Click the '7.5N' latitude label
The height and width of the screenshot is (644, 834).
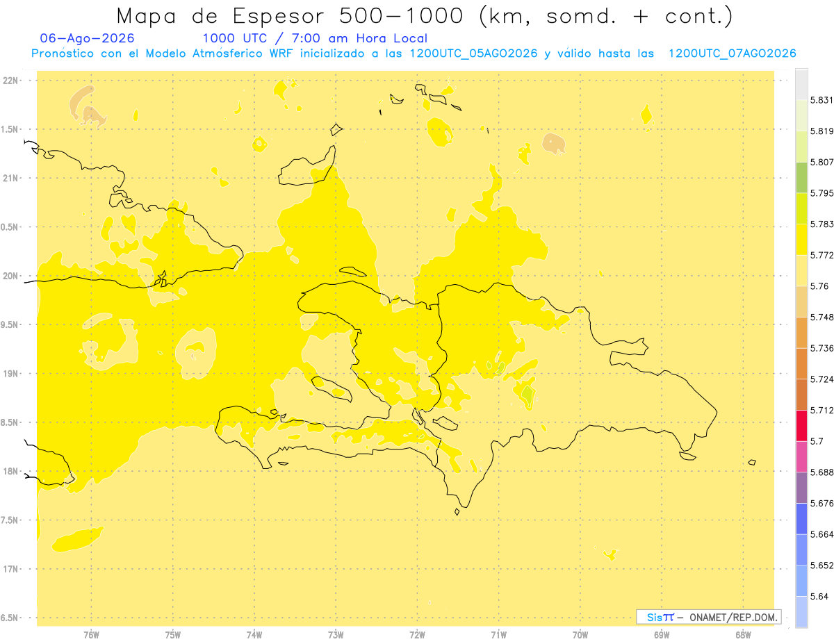pos(10,520)
